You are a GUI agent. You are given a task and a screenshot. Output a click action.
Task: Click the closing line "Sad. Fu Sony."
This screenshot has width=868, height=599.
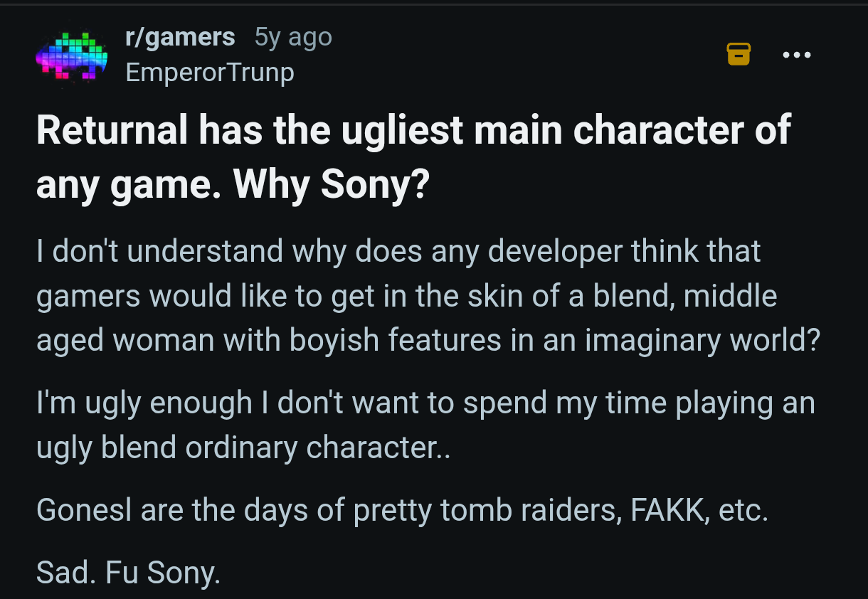click(x=128, y=573)
